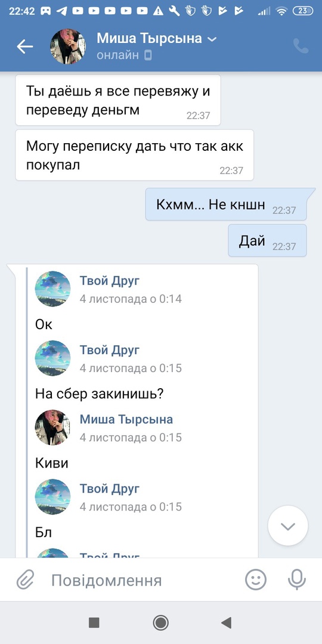Open Миша Тырсына's header profile avatar
Screen dimensions: 322x644
point(68,47)
